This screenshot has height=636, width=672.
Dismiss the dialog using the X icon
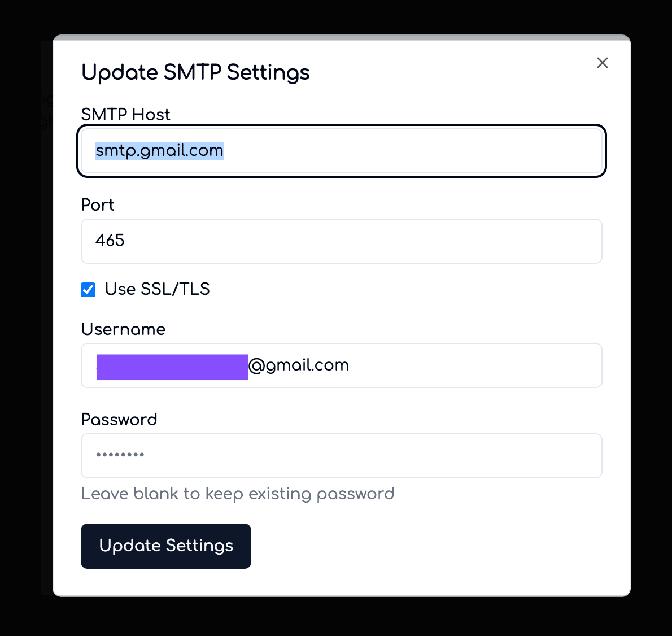point(602,63)
